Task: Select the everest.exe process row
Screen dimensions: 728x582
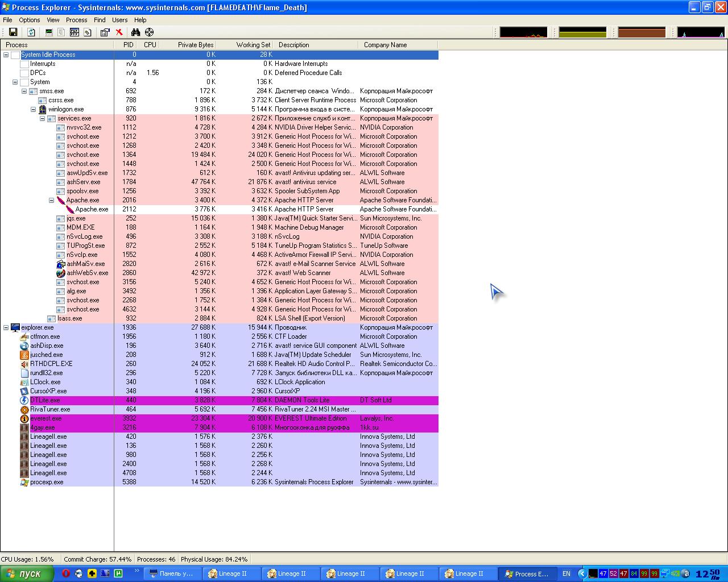Action: point(46,418)
